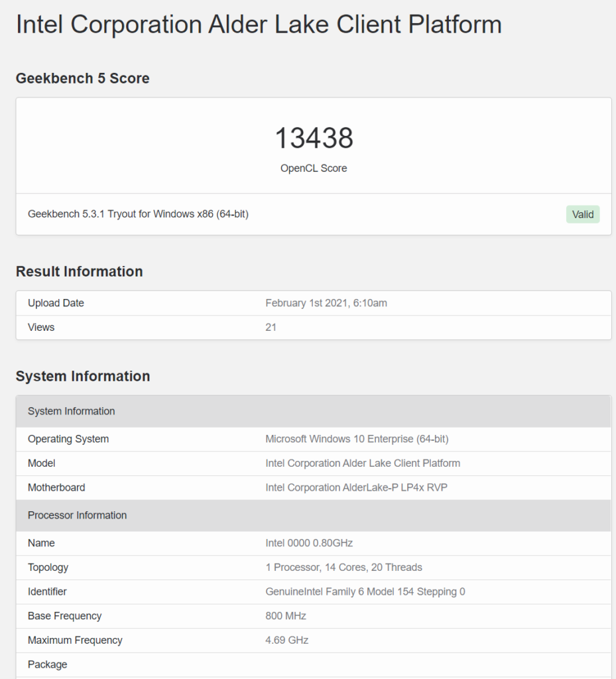Screen dimensions: 616x679
Task: Click the Views count 21
Action: (271, 327)
